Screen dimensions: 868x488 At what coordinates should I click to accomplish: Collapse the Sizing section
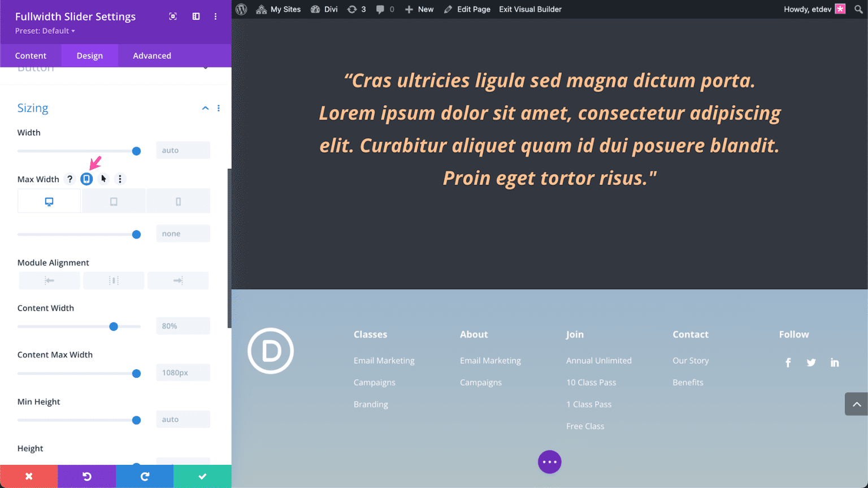(205, 107)
